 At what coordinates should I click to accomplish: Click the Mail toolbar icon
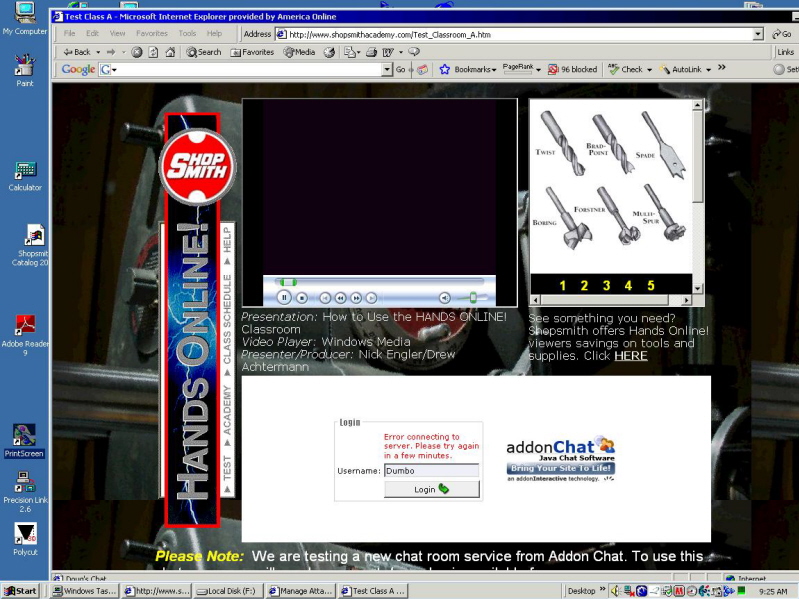[352, 52]
